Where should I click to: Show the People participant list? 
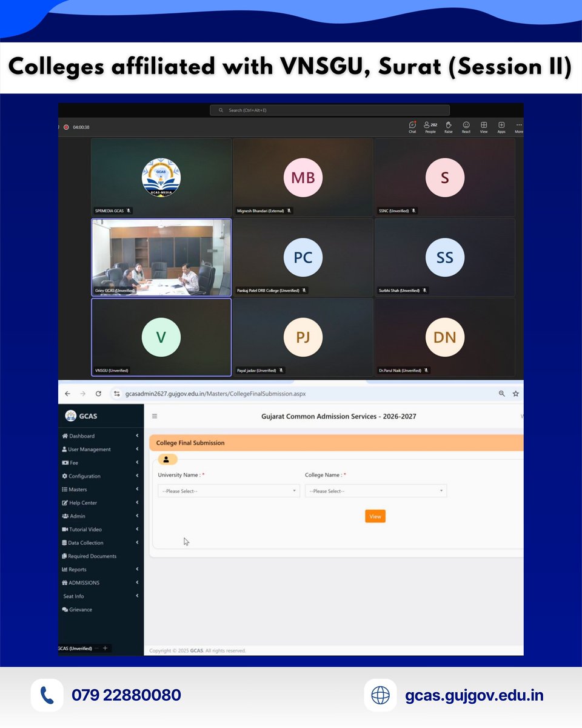(x=430, y=127)
